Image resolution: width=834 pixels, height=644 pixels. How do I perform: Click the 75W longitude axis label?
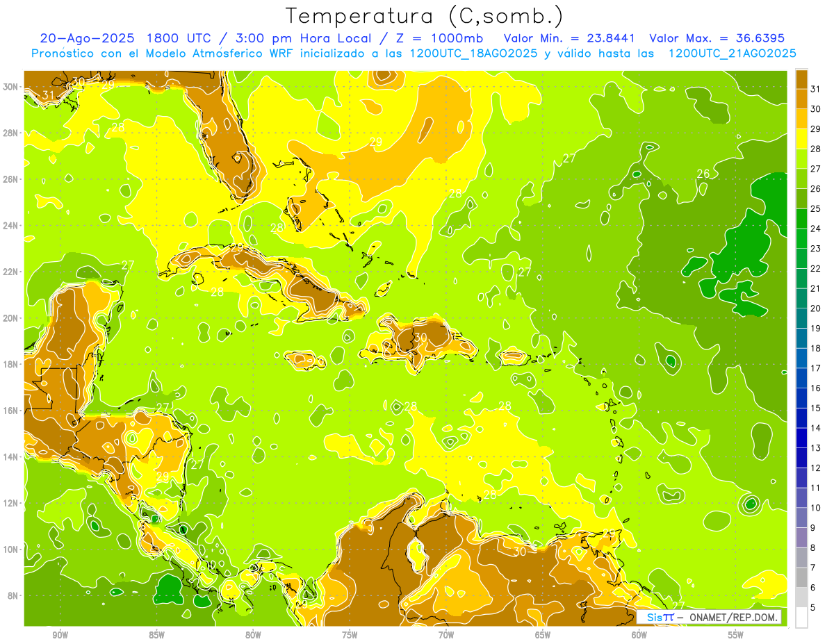[x=350, y=635]
